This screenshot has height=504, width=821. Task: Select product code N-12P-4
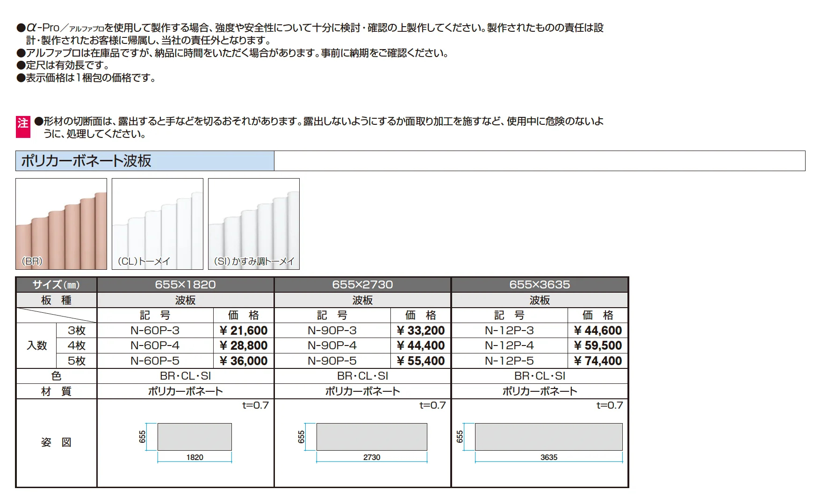[x=510, y=346]
